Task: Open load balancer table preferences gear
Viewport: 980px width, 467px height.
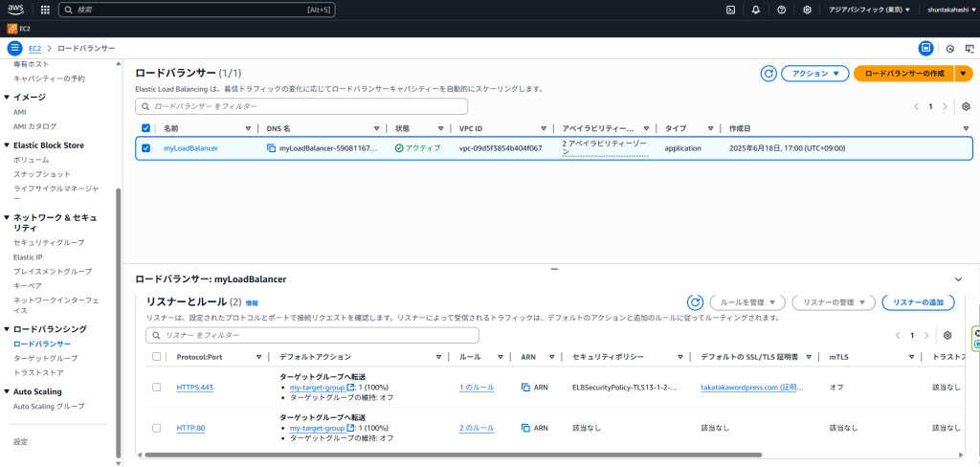Action: coord(966,106)
